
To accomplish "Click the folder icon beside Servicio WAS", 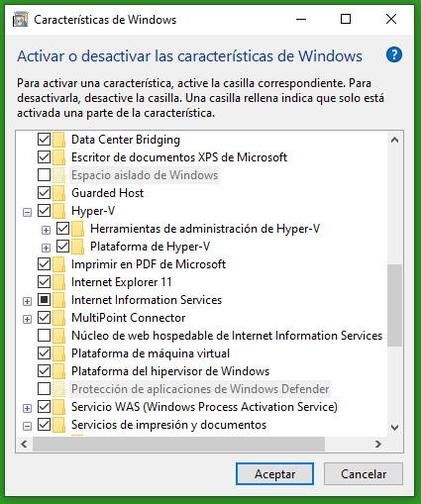I will point(59,407).
